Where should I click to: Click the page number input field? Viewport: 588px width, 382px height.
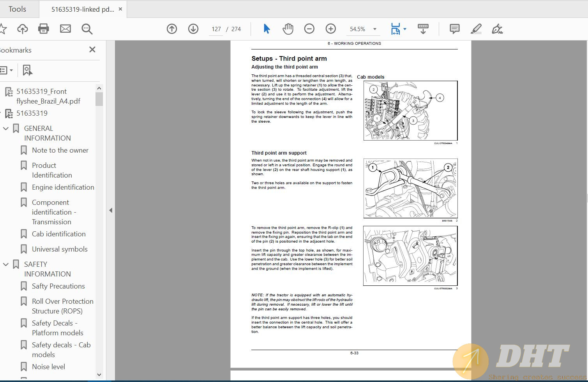[216, 29]
